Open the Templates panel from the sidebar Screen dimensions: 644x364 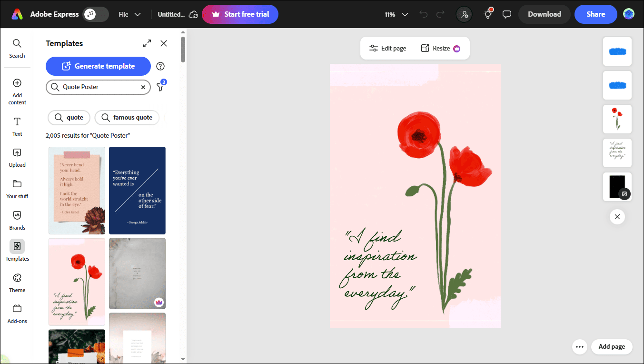tap(17, 252)
